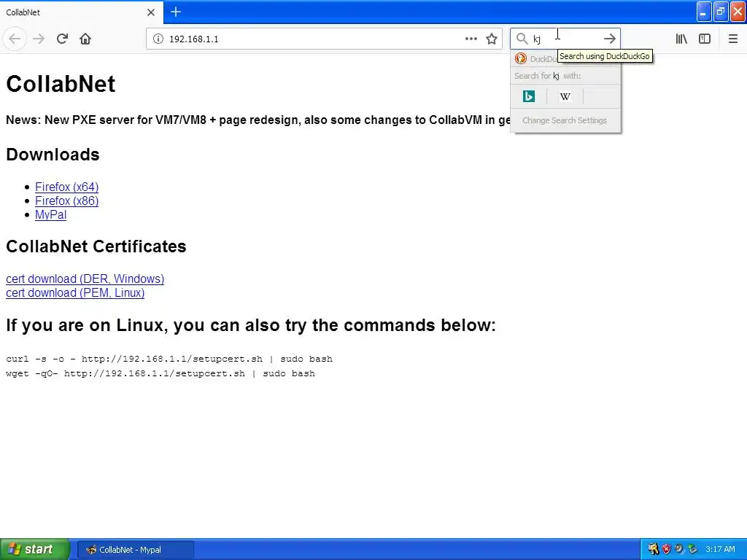Switch to CollabNet - Mypal taskbar button
747x560 pixels.
coord(136,550)
